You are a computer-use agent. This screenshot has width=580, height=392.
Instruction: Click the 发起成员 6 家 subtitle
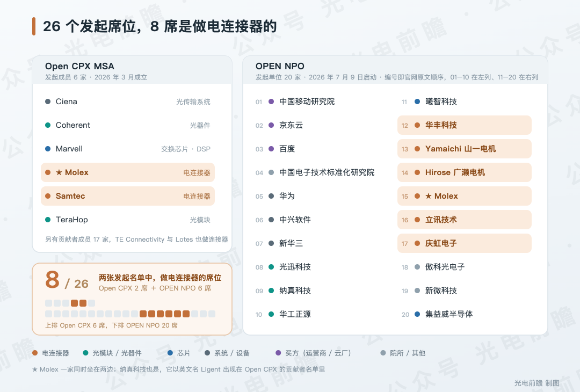click(x=96, y=77)
